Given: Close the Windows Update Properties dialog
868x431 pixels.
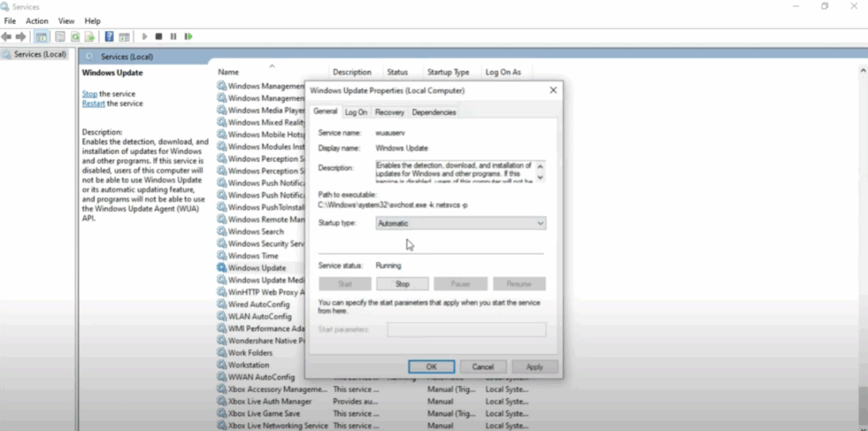Looking at the screenshot, I should tap(553, 91).
